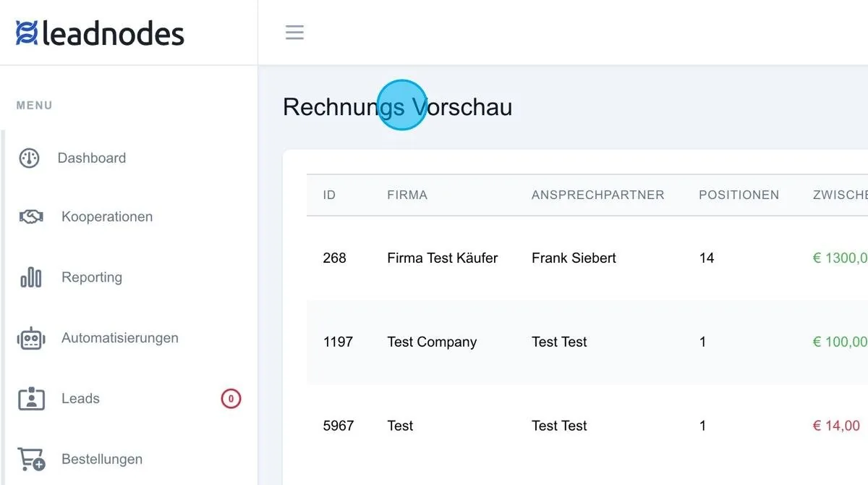This screenshot has height=485, width=868.
Task: Click the Reporting bar chart icon
Action: (x=30, y=277)
